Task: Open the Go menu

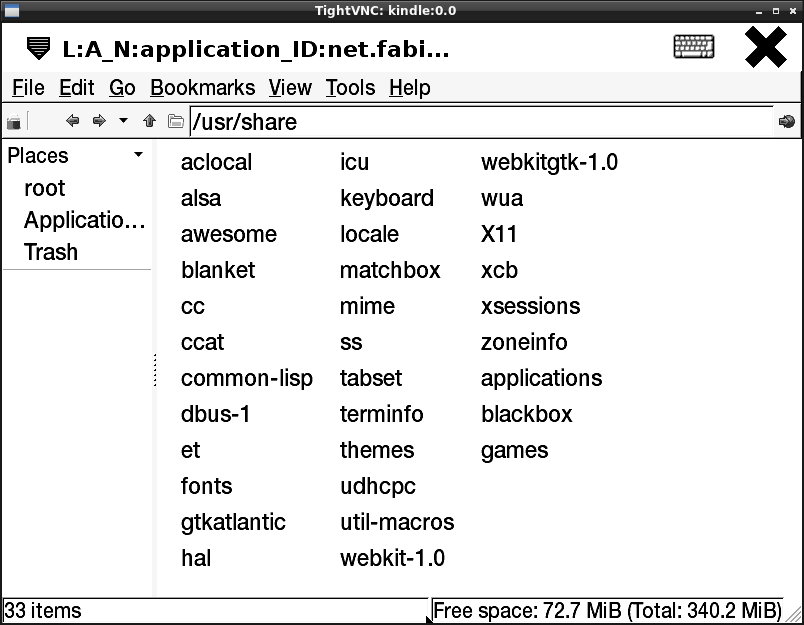Action: tap(122, 88)
